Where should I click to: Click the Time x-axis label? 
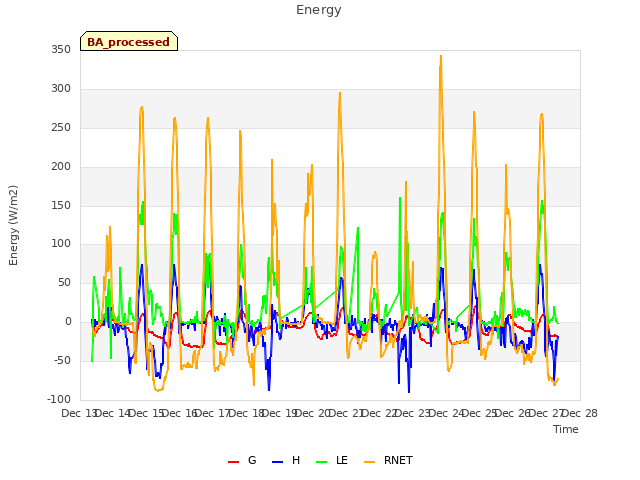click(x=566, y=429)
